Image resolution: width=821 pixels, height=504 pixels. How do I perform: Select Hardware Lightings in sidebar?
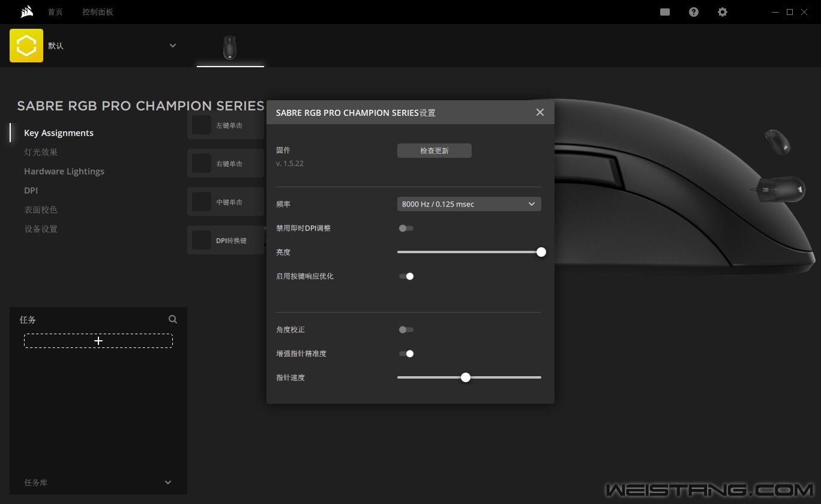(64, 171)
